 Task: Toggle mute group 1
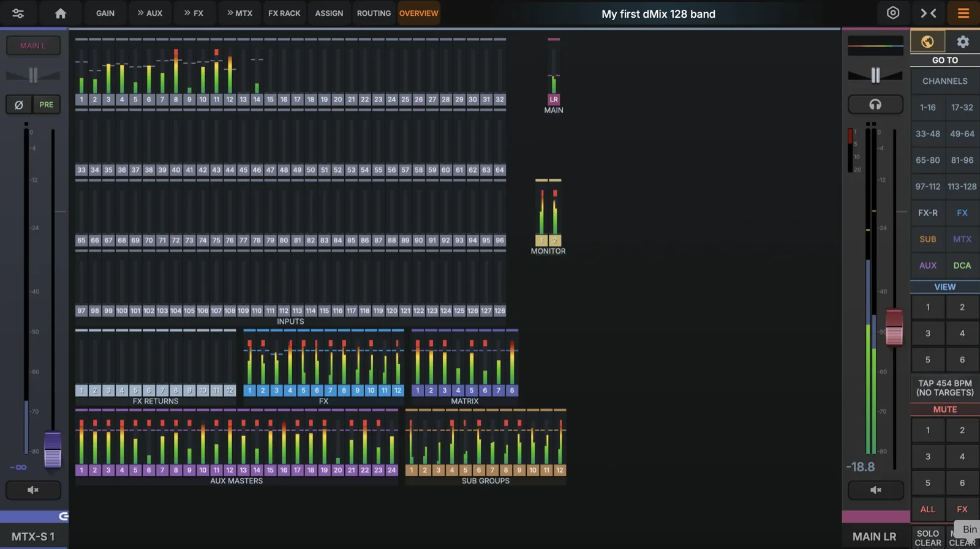927,430
